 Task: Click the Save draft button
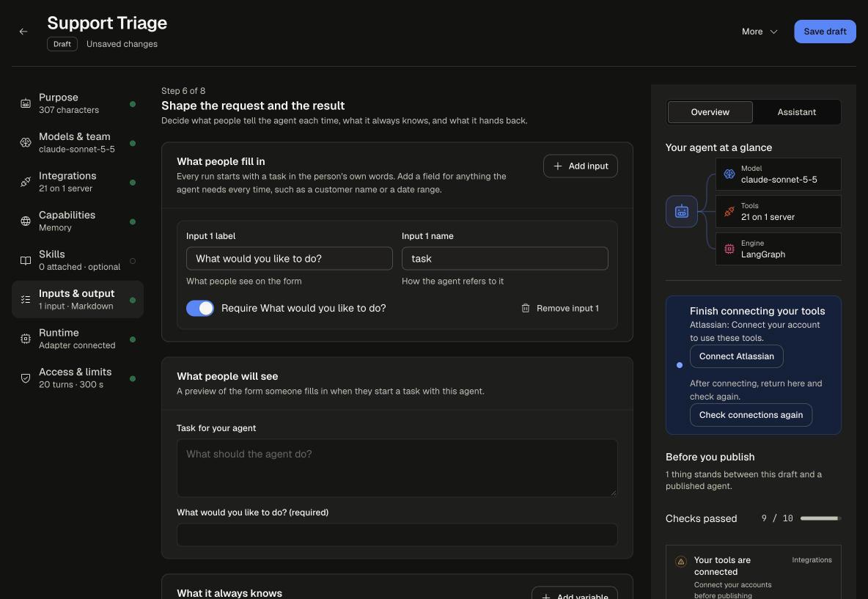click(x=825, y=32)
